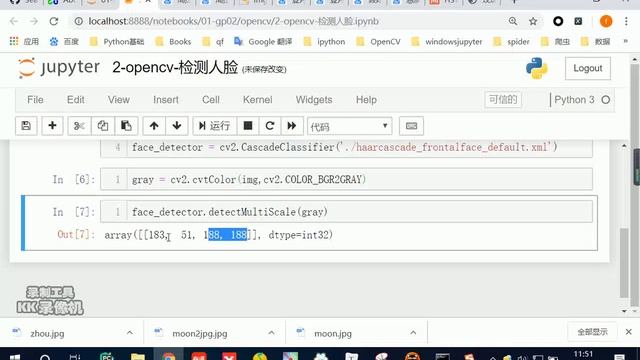Open the Edit menu

pos(76,100)
